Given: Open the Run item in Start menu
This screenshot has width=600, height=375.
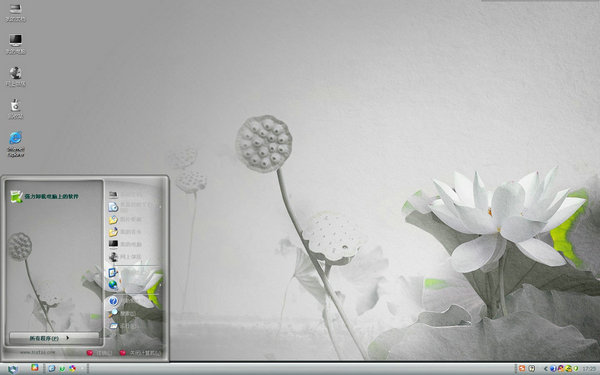Looking at the screenshot, I should (x=122, y=326).
